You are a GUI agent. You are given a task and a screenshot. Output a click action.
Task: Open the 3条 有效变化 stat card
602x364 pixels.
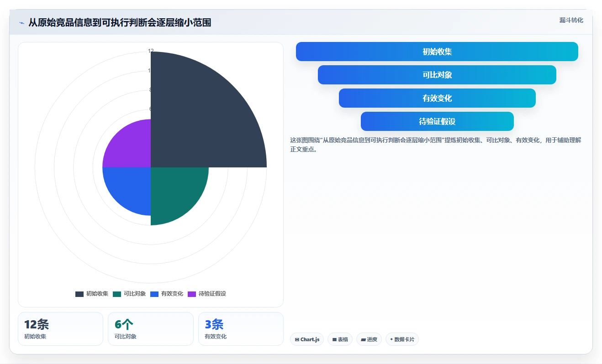coord(241,329)
